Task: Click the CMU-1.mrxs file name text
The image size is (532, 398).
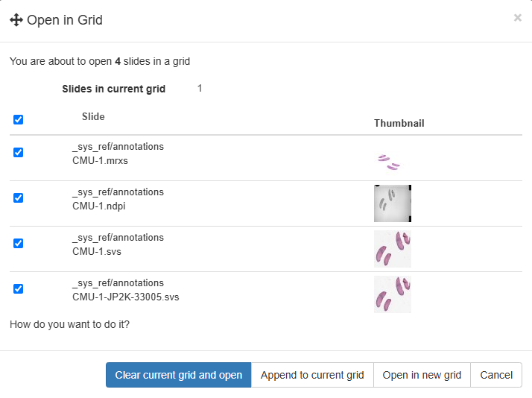Action: [x=100, y=160]
